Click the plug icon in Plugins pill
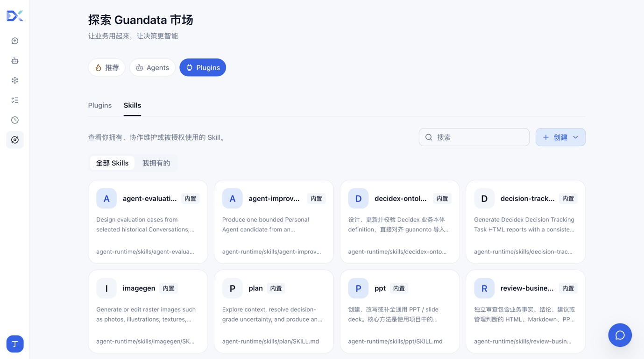Image resolution: width=644 pixels, height=359 pixels. (x=189, y=68)
